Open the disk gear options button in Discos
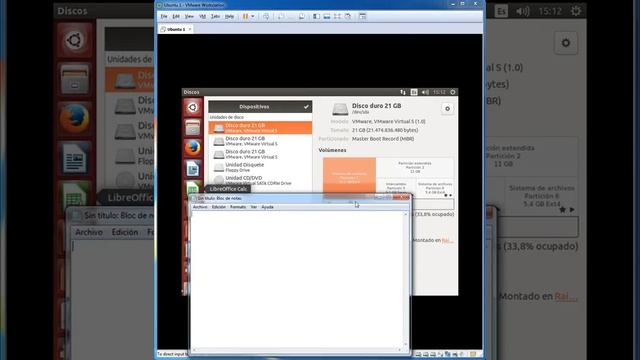The image size is (640, 360). point(447,109)
